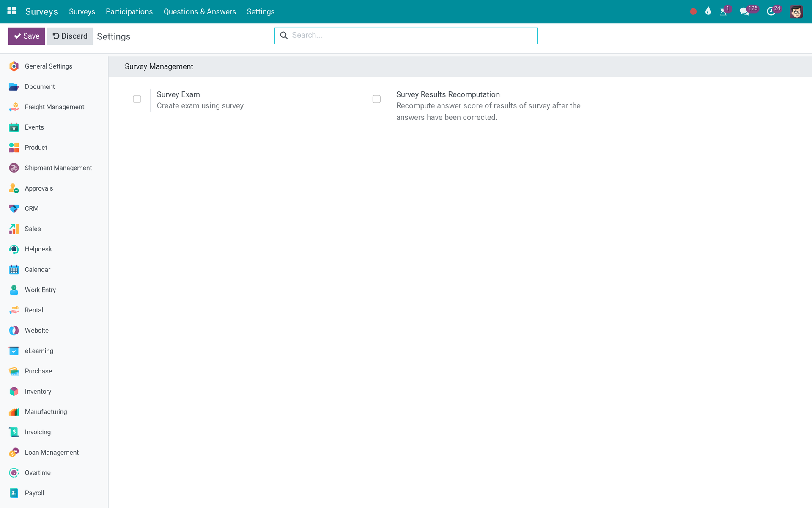Click the CRM handshake icon
The image size is (812, 508).
(x=14, y=208)
